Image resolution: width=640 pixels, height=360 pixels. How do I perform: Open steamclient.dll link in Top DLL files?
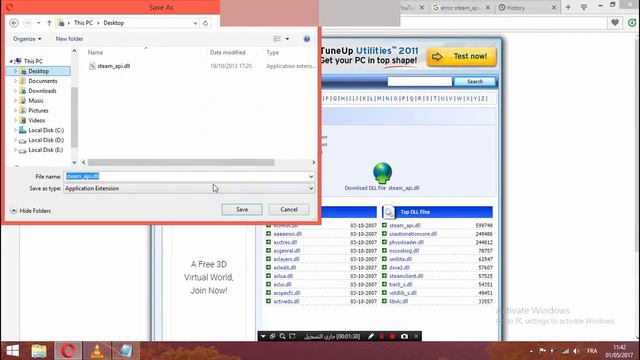click(406, 276)
